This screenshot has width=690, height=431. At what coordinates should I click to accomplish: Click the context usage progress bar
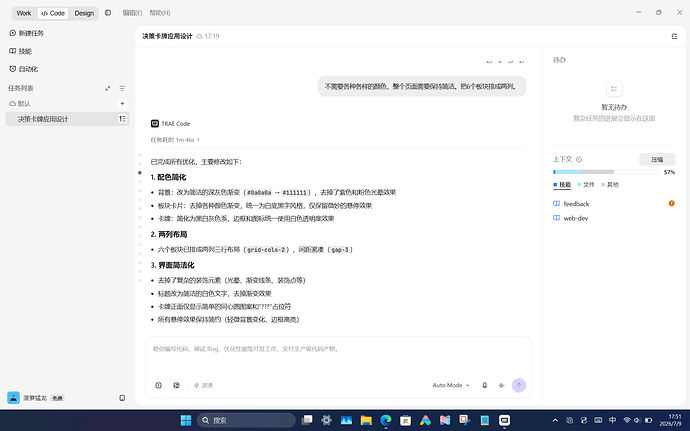[606, 172]
